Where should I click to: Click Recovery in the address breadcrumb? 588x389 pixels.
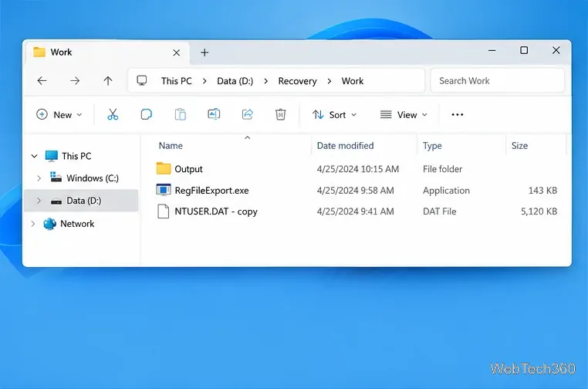pos(297,81)
